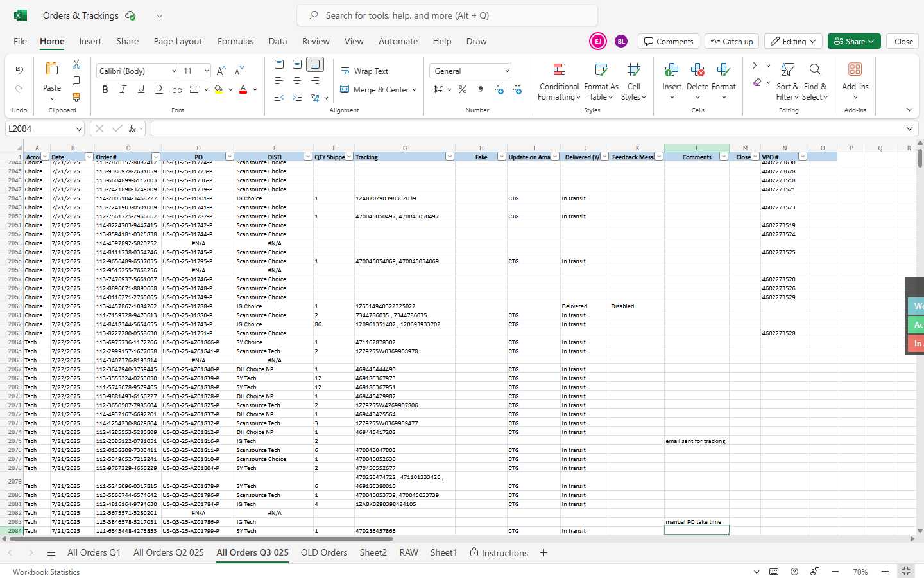
Task: Open the font size 11 dropdown
Action: (x=207, y=71)
